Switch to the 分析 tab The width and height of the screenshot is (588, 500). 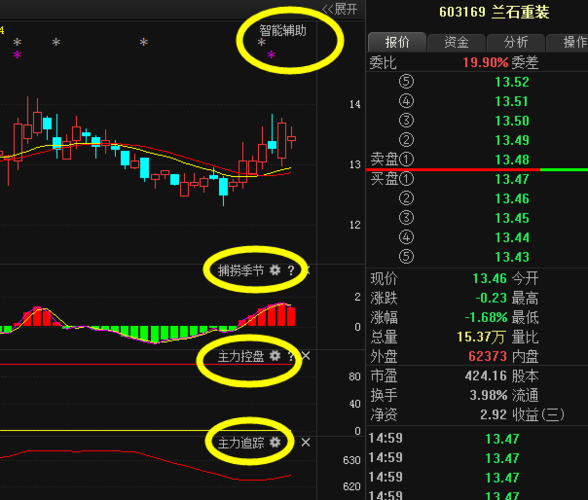coord(516,42)
